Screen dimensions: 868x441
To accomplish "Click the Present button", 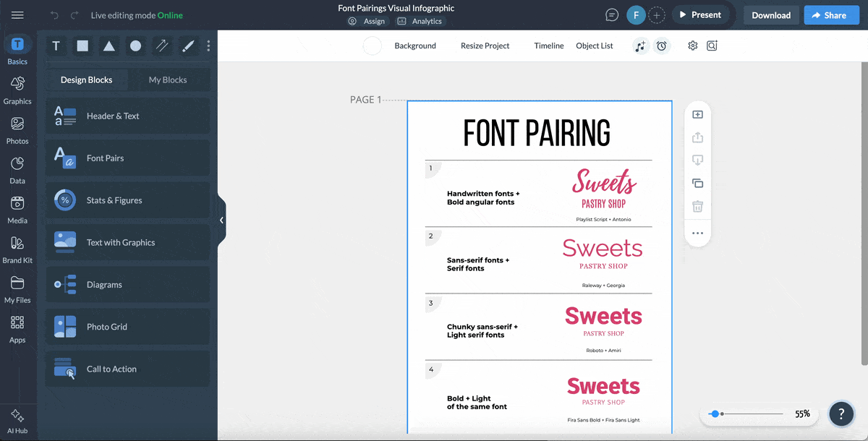I will (x=699, y=14).
